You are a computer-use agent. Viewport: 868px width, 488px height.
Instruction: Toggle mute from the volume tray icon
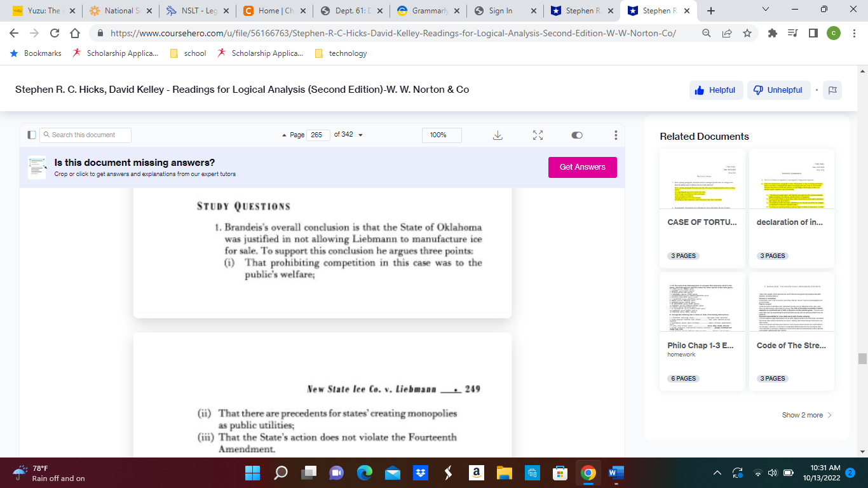[x=772, y=472]
